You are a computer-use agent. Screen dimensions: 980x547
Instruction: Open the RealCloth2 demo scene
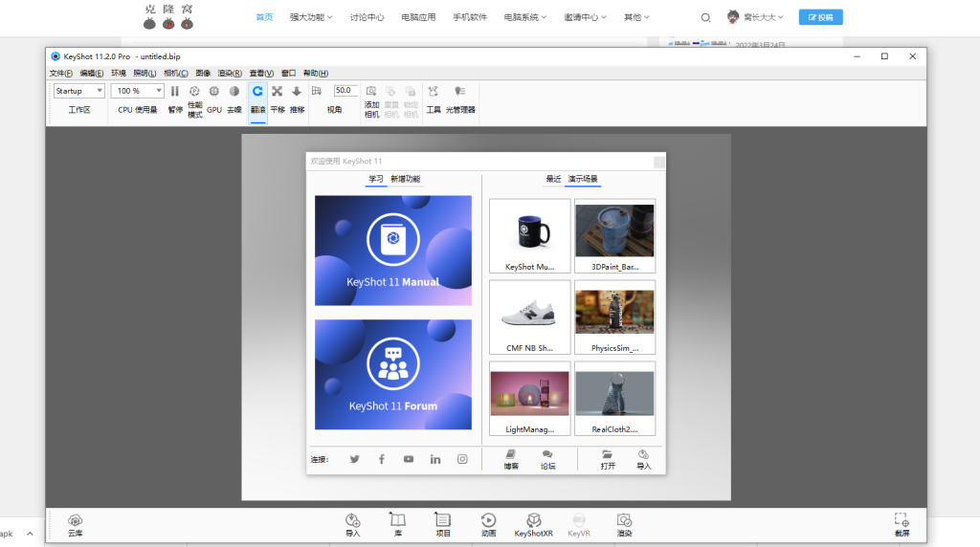click(x=614, y=399)
